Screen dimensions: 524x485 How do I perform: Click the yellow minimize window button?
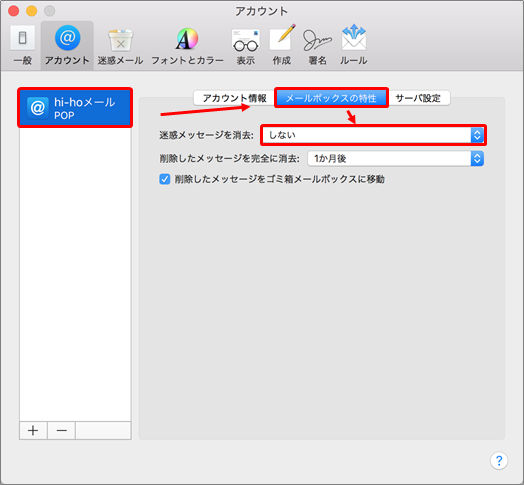[31, 11]
